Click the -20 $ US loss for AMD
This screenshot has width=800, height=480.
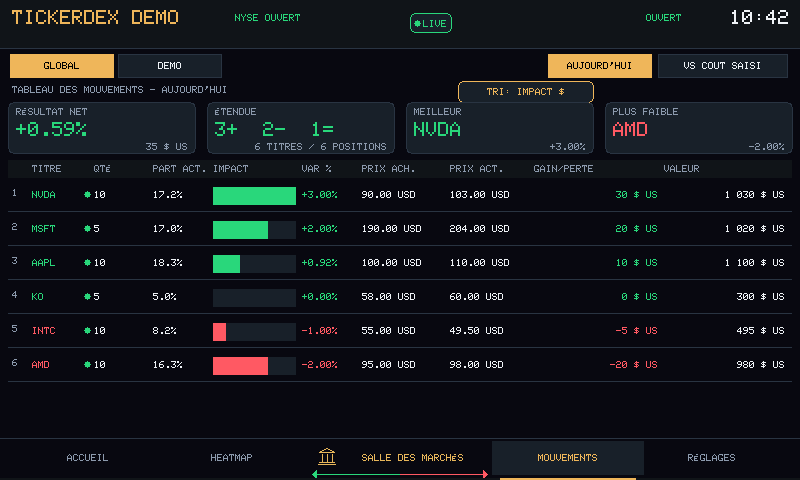[x=633, y=365]
